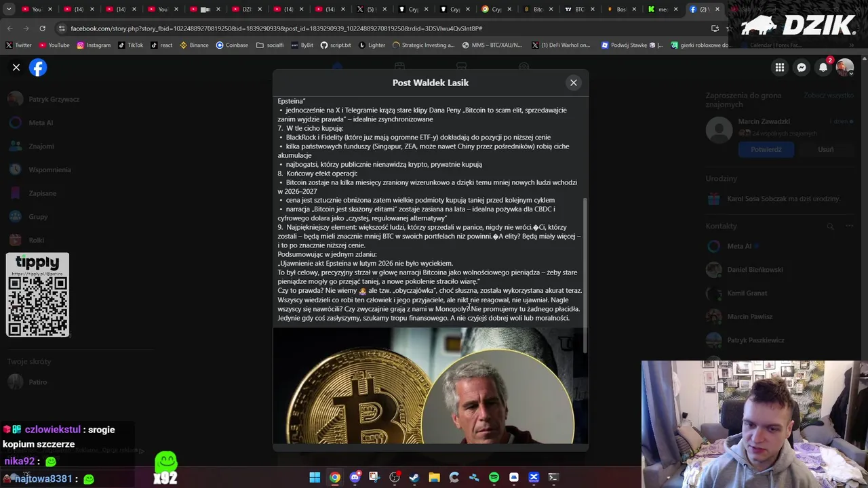Open Grupy in the left sidebar

(28, 217)
